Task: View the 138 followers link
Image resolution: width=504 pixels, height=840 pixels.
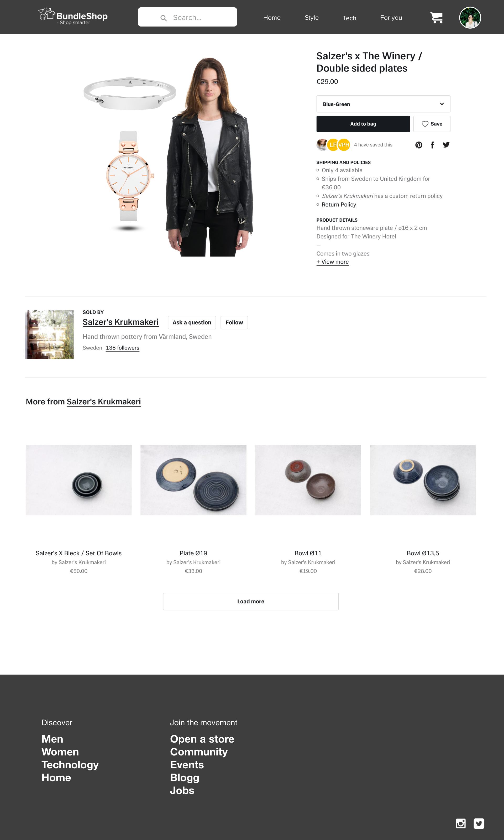Action: coord(122,348)
